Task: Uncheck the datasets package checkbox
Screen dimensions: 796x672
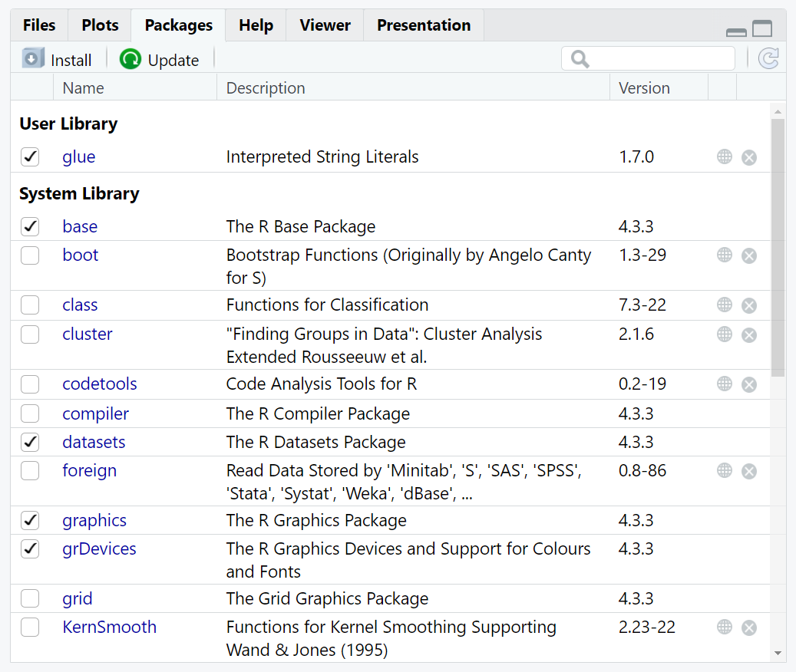Action: (29, 442)
